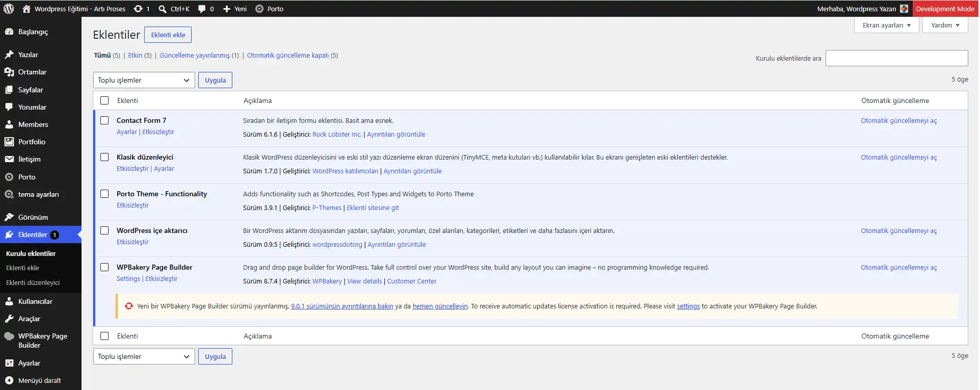Deactivate Contact Form 7 via Etkisizleştir

(x=158, y=132)
